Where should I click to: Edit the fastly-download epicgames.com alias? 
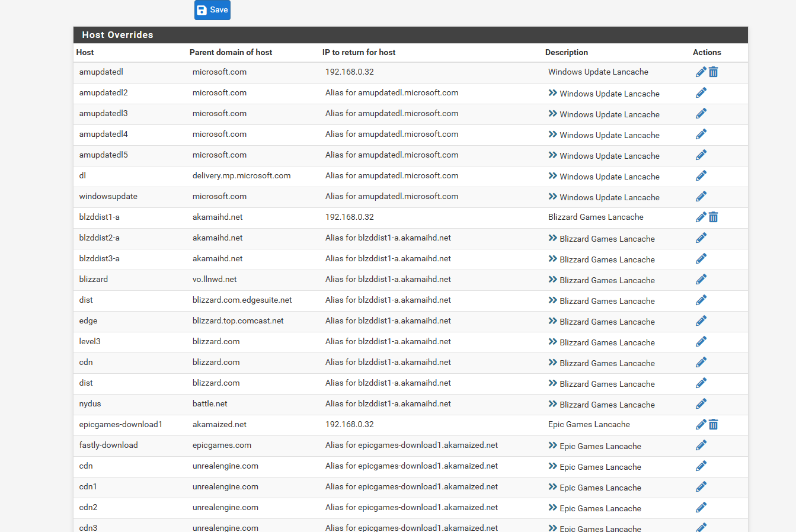(701, 445)
